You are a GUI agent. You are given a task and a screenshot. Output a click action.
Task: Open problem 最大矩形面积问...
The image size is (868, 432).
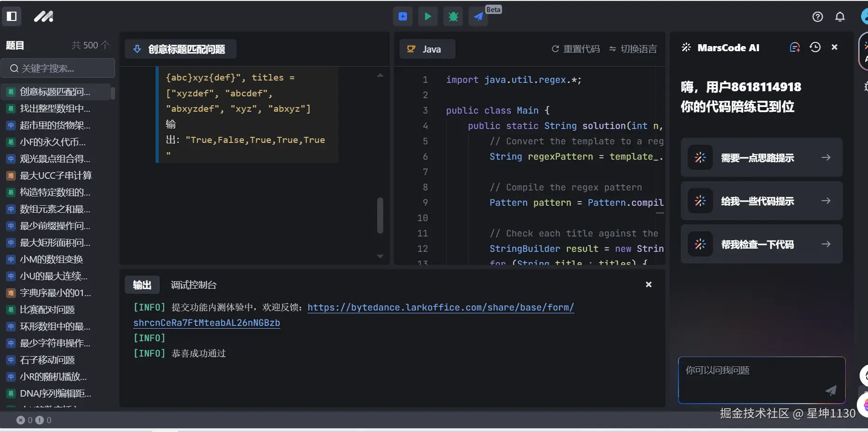pyautogui.click(x=56, y=243)
